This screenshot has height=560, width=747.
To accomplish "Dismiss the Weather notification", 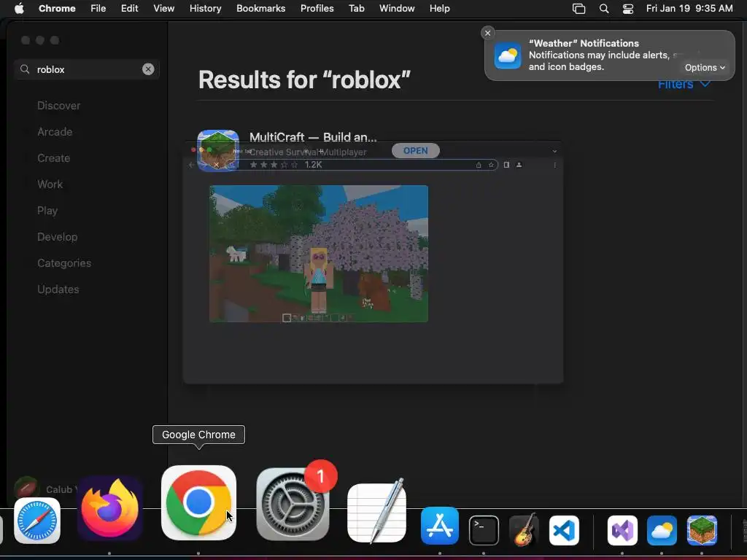I will [487, 33].
